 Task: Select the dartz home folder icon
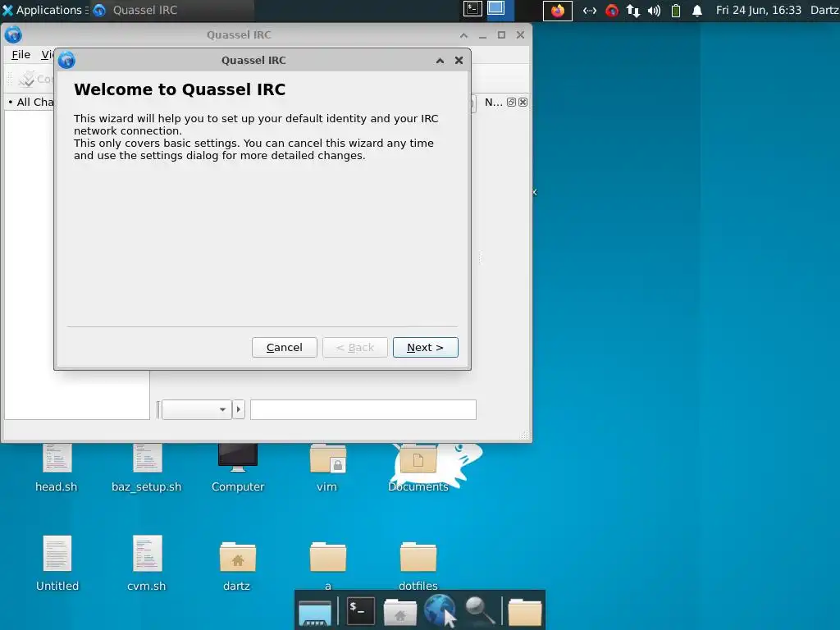[237, 565]
